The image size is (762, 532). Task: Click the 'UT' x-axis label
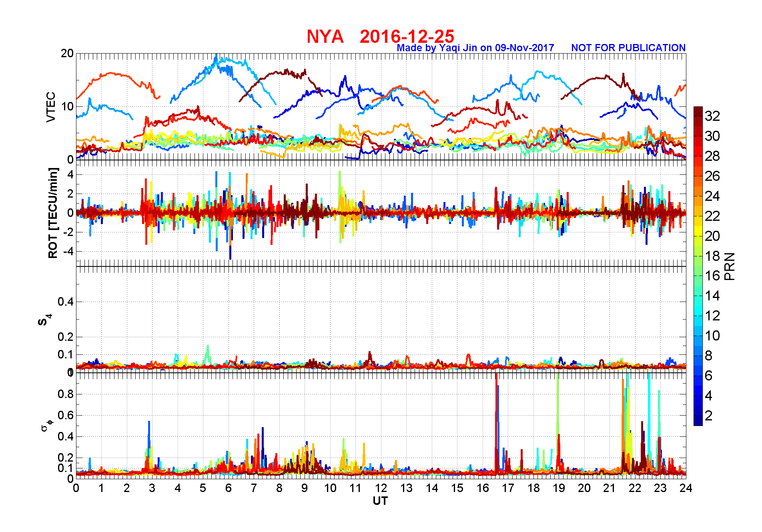click(x=380, y=501)
